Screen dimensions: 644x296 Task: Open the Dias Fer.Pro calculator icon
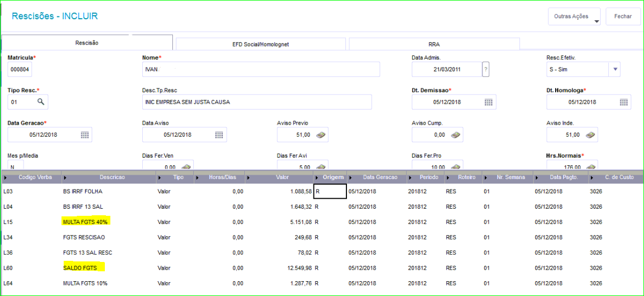click(456, 167)
